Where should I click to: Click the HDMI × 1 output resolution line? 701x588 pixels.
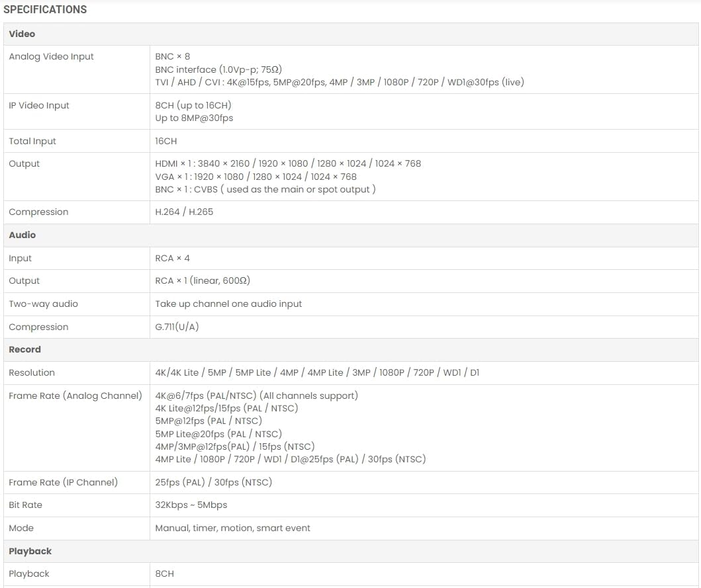coord(288,164)
